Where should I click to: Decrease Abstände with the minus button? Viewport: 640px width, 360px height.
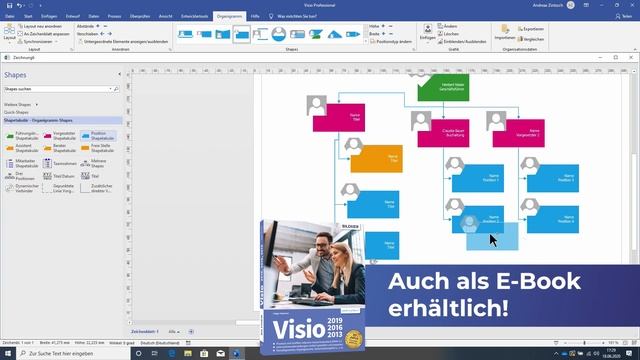pyautogui.click(x=105, y=26)
